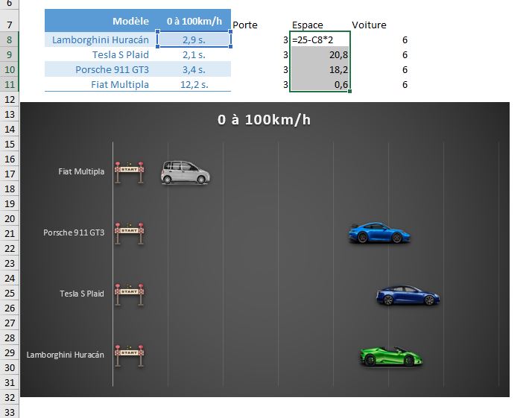Select row header 32
This screenshot has height=418, width=532.
[10, 397]
